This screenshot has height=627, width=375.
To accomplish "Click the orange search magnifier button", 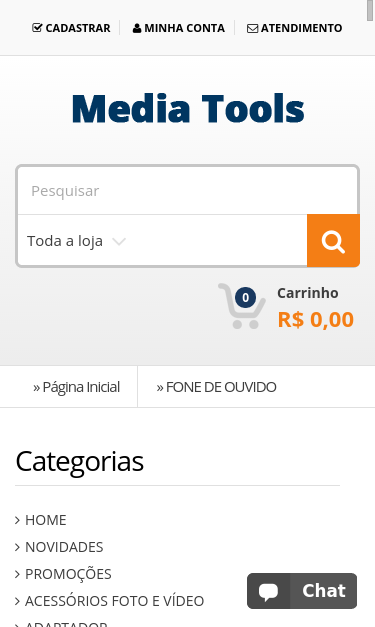I will coord(333,241).
